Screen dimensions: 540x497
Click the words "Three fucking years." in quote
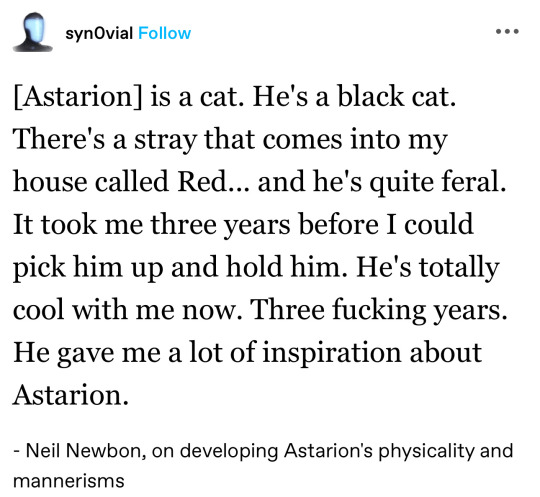[x=380, y=310]
